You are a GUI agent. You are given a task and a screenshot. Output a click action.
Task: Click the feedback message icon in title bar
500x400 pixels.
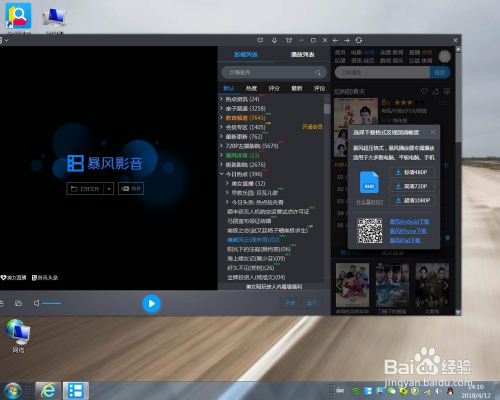pyautogui.click(x=260, y=40)
